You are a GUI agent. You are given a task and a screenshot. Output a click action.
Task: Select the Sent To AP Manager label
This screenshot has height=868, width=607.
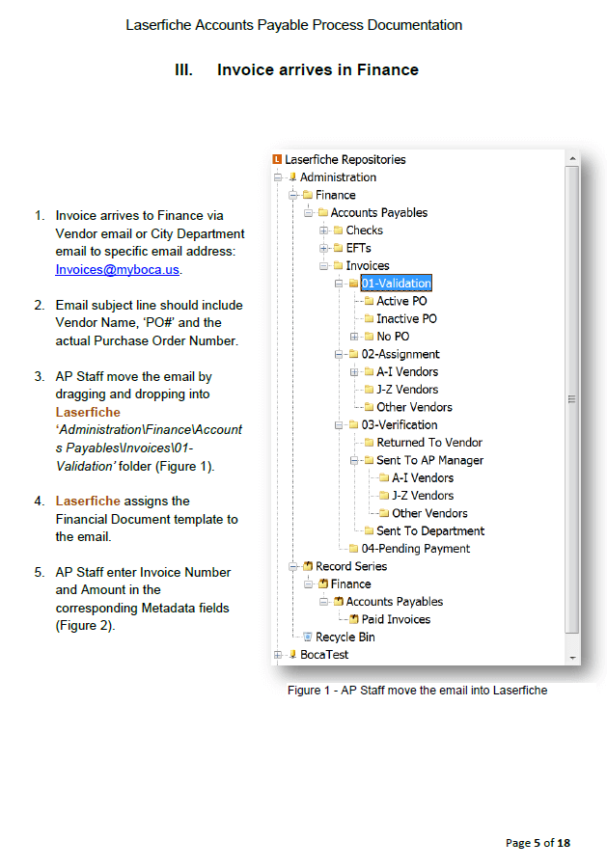pyautogui.click(x=429, y=461)
